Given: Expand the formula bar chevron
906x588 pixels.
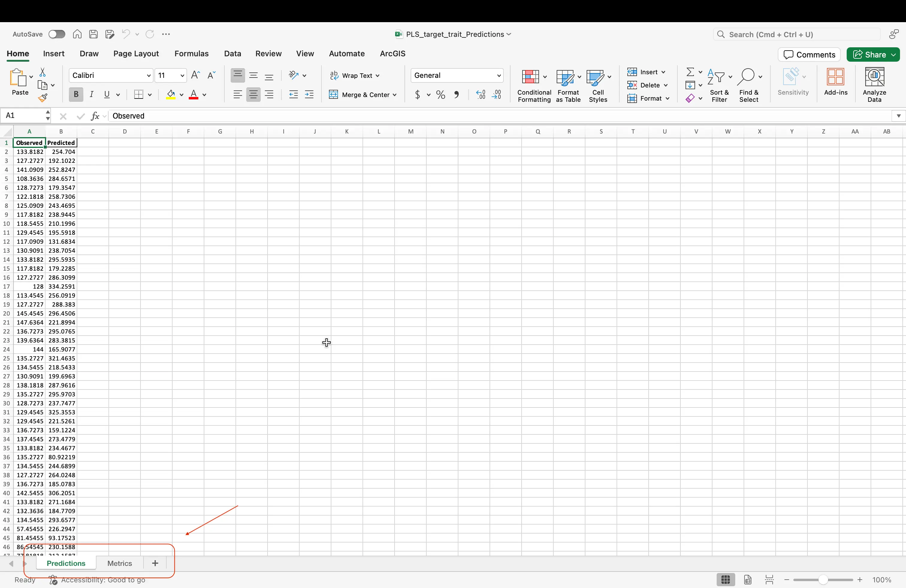Looking at the screenshot, I should 899,116.
